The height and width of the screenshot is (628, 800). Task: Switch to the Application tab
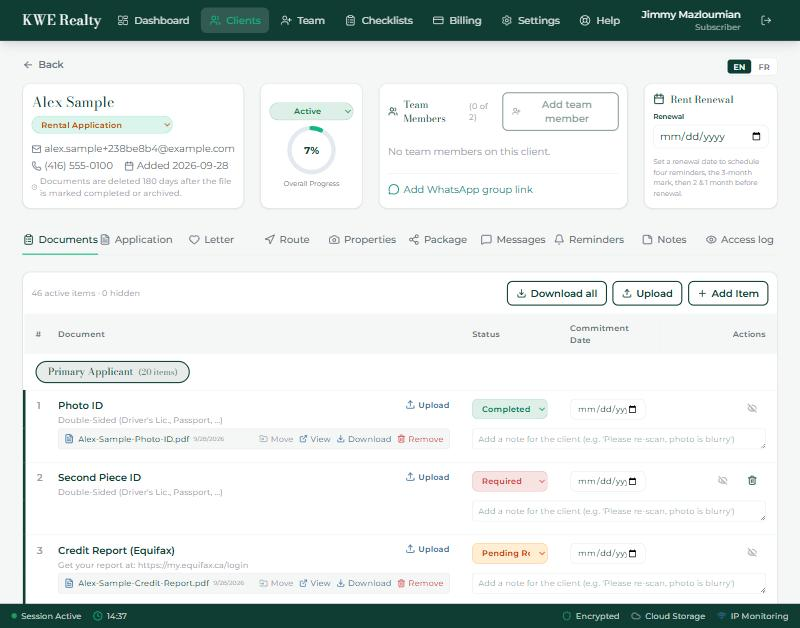tap(137, 240)
